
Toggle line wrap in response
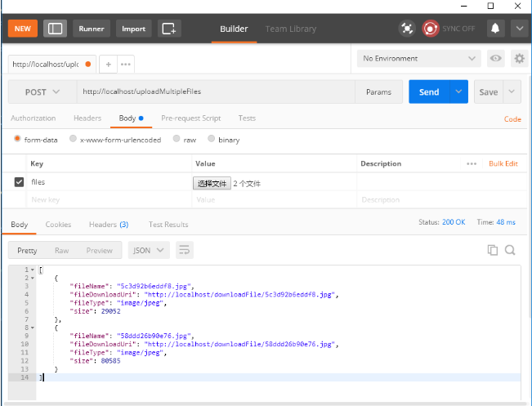click(184, 250)
